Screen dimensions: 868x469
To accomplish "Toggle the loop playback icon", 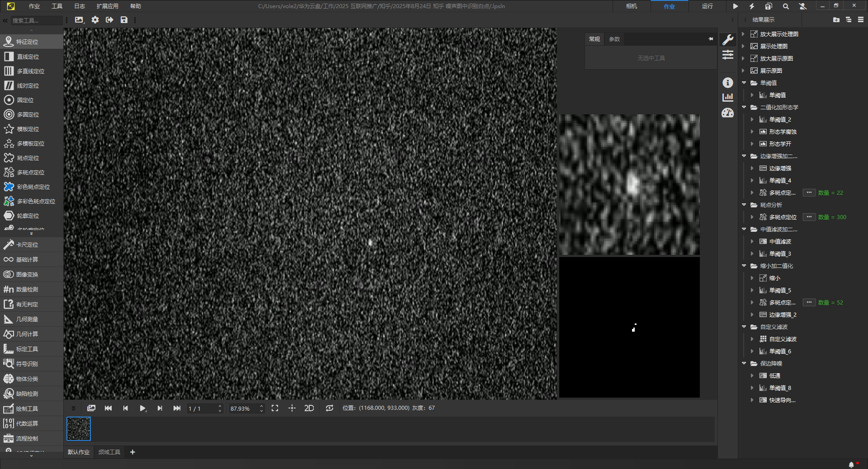I will tap(330, 408).
